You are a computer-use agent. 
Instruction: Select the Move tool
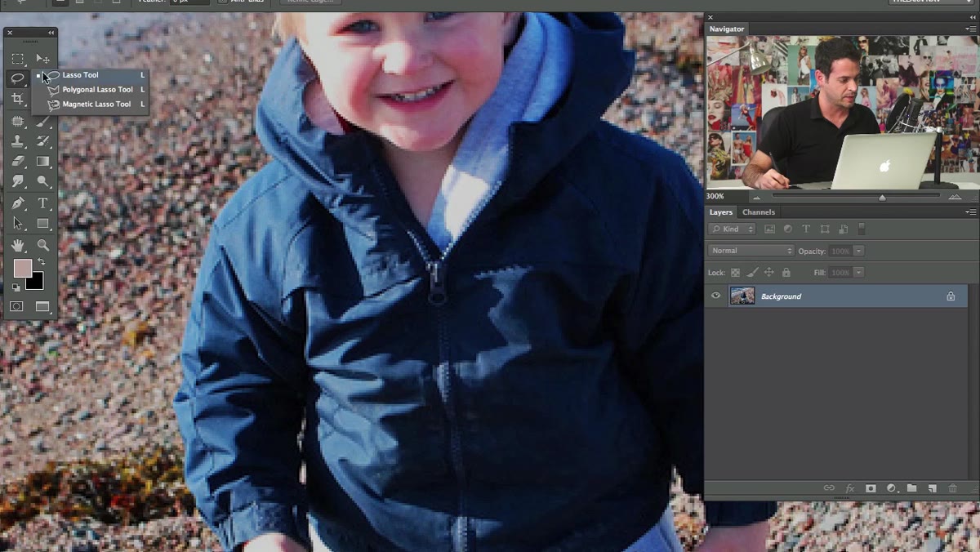[x=42, y=59]
